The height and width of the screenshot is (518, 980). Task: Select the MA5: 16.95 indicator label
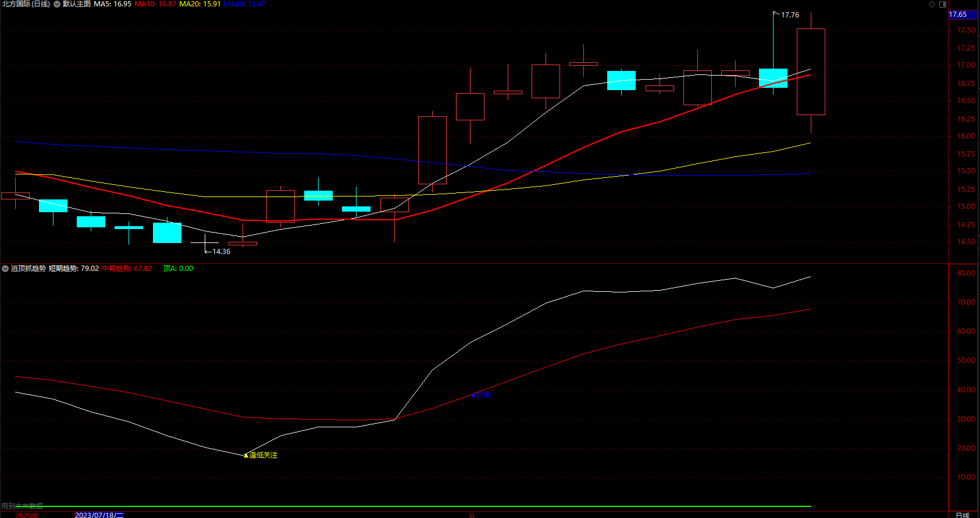pos(112,4)
